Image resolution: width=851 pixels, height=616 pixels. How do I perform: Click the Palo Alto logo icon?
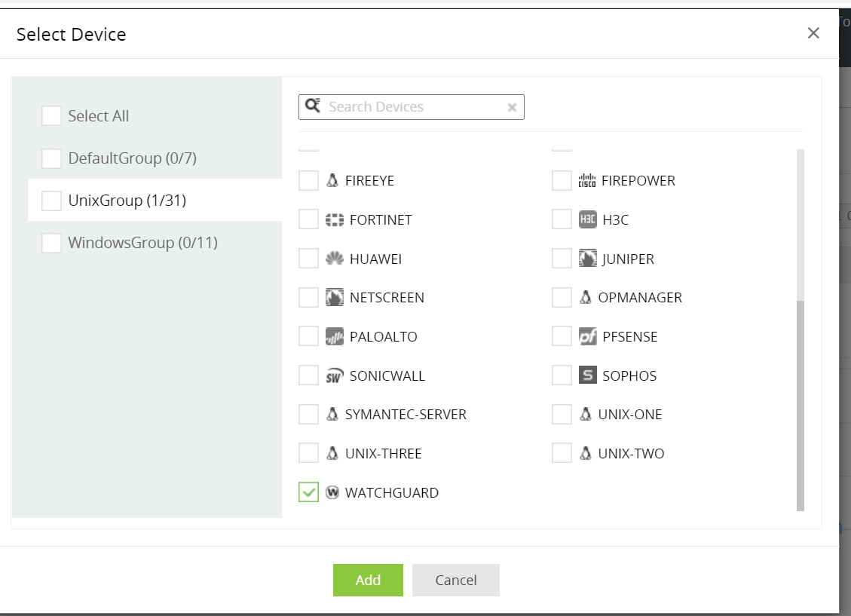335,337
